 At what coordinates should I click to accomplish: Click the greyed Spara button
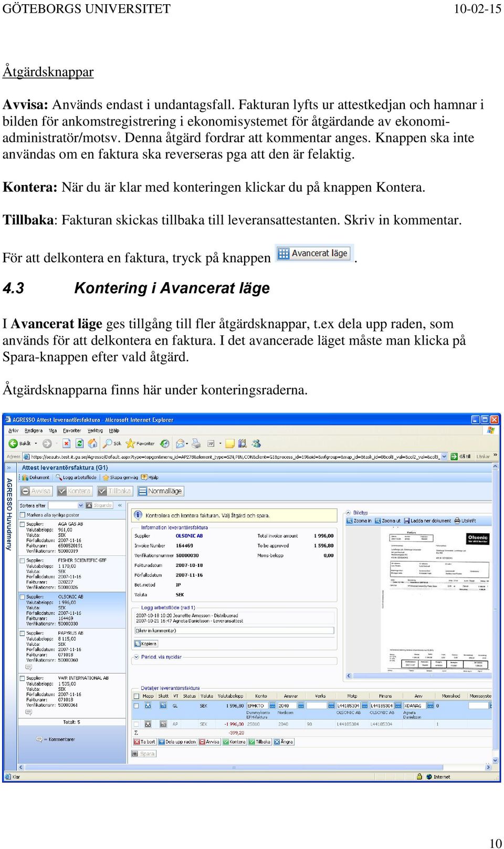(144, 754)
